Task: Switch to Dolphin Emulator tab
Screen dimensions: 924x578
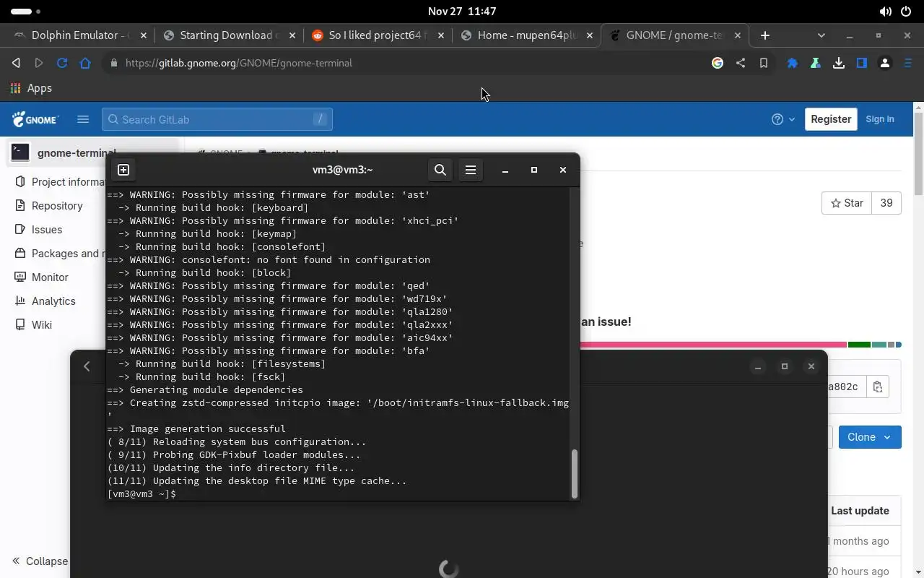Action: point(79,35)
